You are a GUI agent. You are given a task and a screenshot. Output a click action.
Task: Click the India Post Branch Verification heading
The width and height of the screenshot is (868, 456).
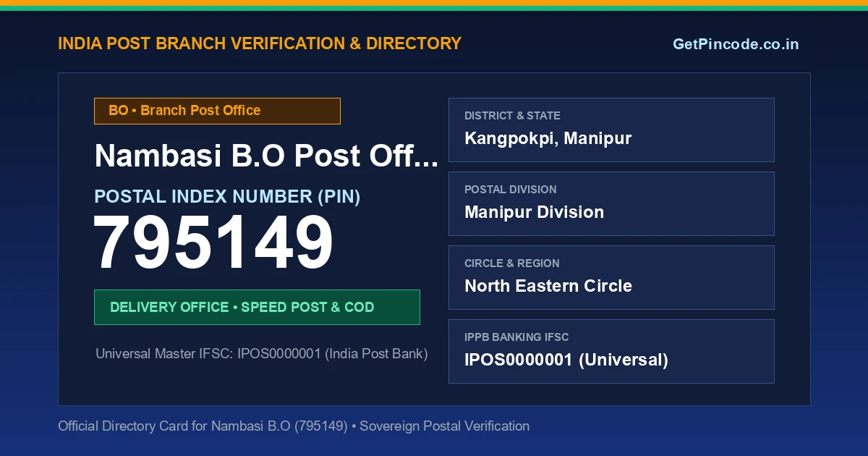260,43
